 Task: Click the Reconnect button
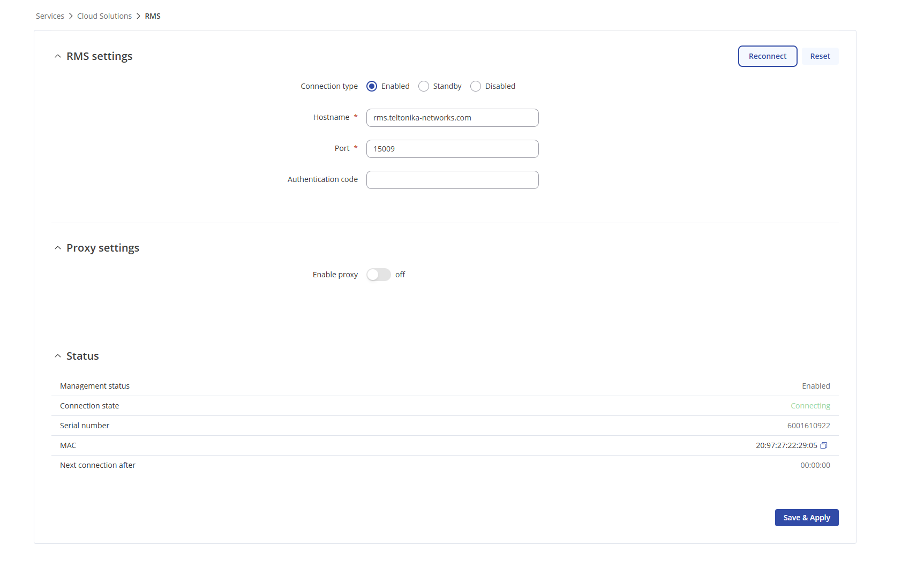pyautogui.click(x=767, y=56)
